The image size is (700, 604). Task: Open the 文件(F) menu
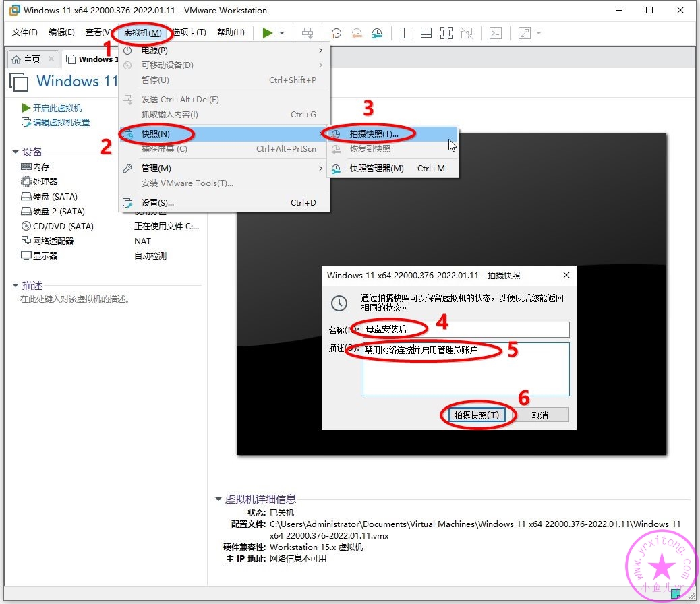point(24,32)
